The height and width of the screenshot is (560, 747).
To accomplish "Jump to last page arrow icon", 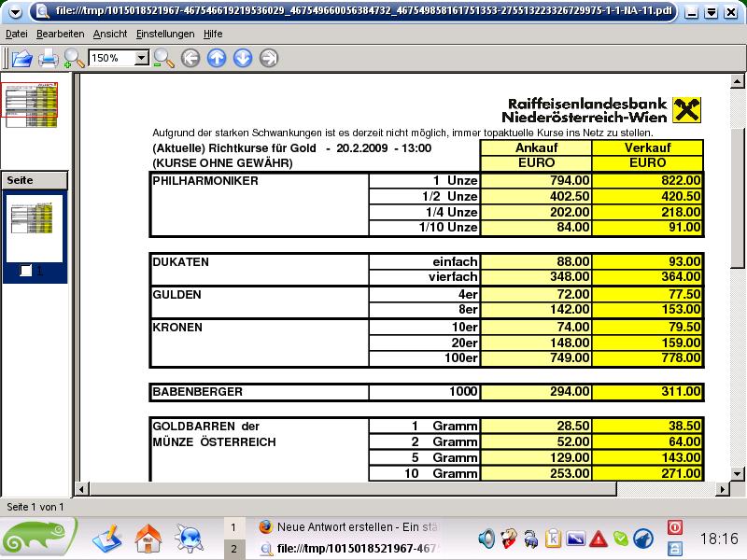I will (x=269, y=58).
